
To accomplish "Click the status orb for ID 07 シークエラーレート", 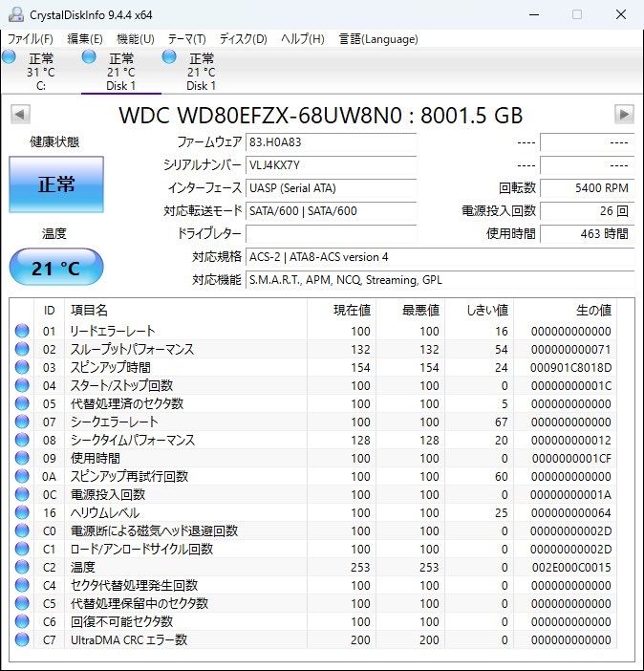I will point(22,422).
